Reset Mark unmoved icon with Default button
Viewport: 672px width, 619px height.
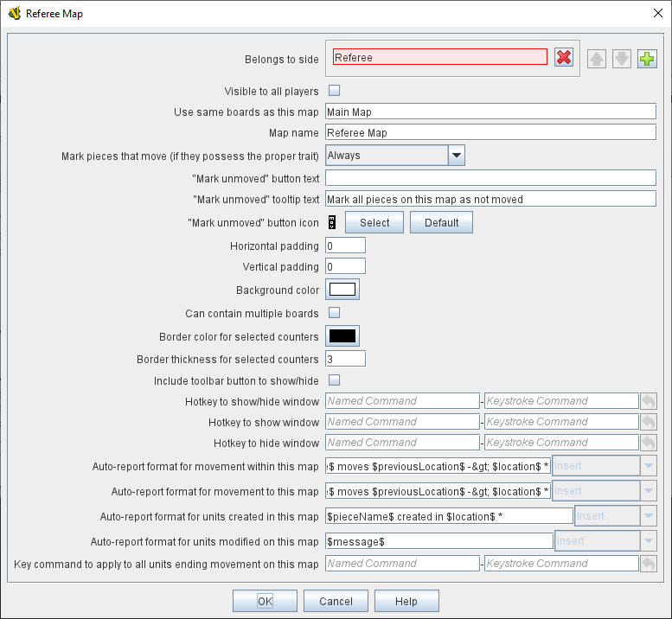[441, 222]
